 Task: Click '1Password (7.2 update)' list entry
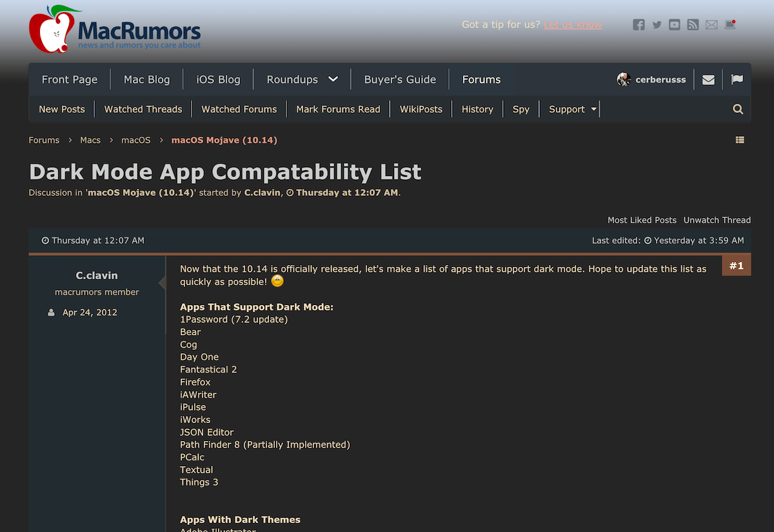click(x=233, y=319)
